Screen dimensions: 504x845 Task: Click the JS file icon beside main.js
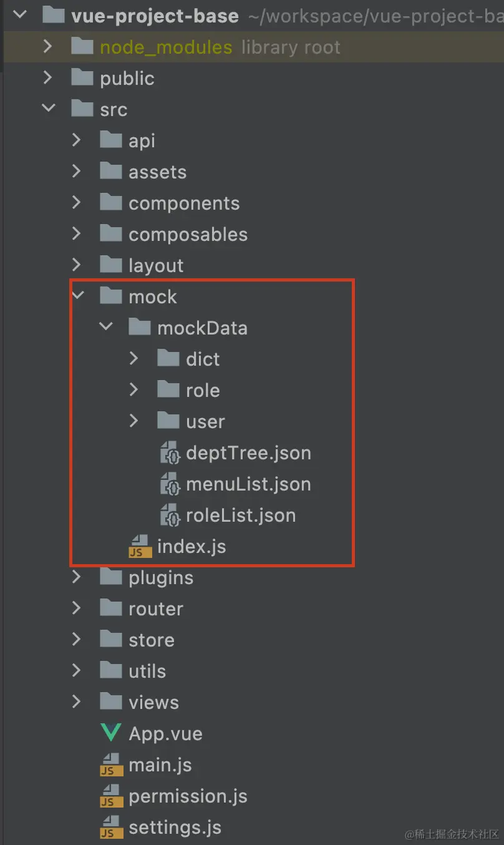(x=110, y=764)
